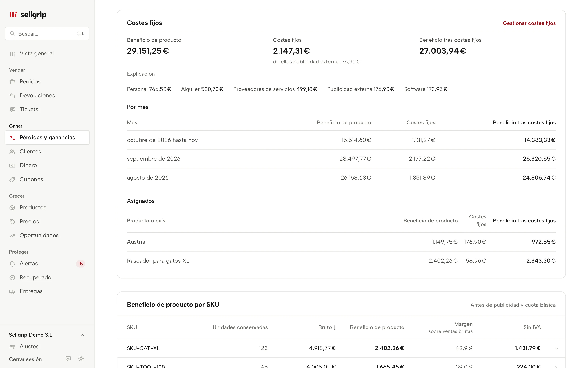Select the 'octubre de 2026 hasta hoy' row
588x368 pixels.
[341, 140]
